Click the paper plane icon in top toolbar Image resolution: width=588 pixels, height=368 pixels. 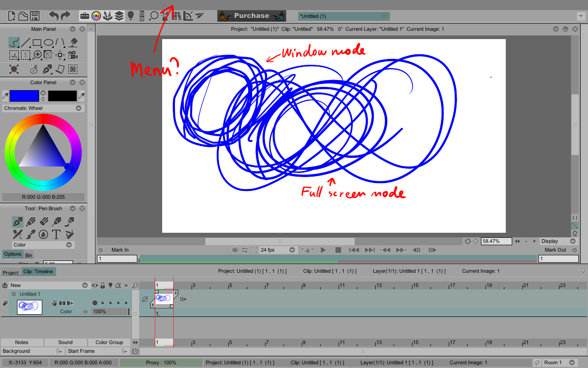[x=199, y=16]
